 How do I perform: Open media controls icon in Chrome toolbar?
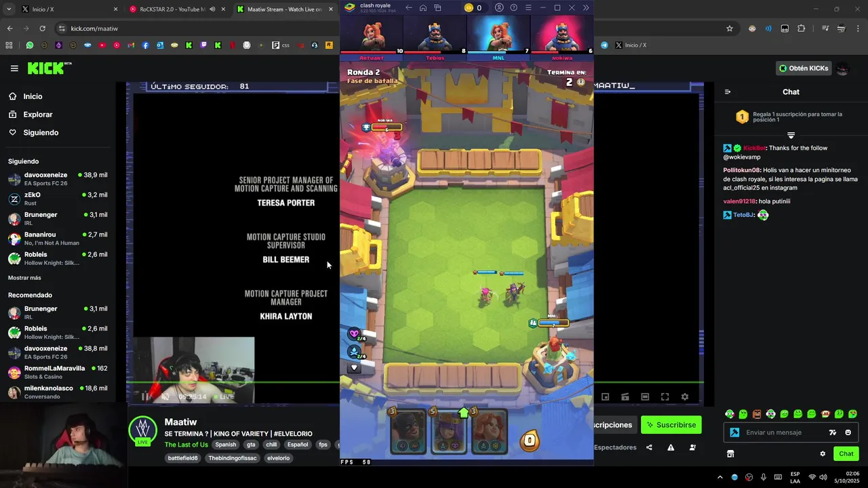[x=825, y=28]
